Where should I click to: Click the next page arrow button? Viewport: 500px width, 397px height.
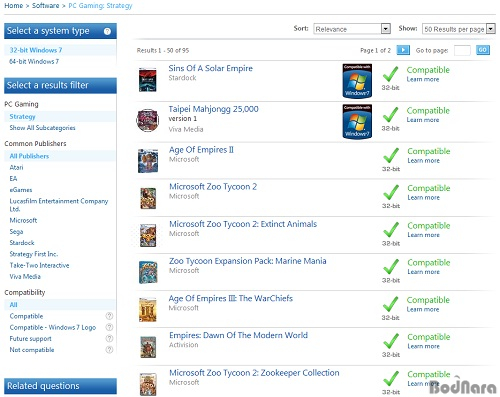point(403,50)
